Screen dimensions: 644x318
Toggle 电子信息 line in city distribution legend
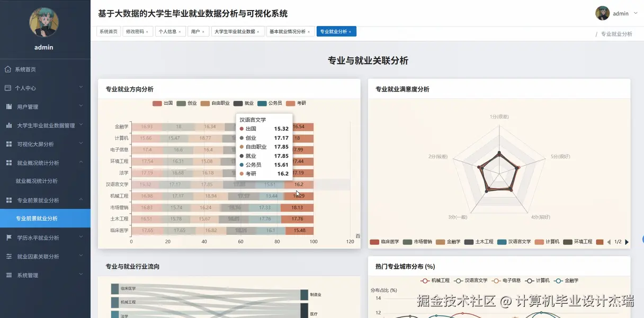coord(506,281)
